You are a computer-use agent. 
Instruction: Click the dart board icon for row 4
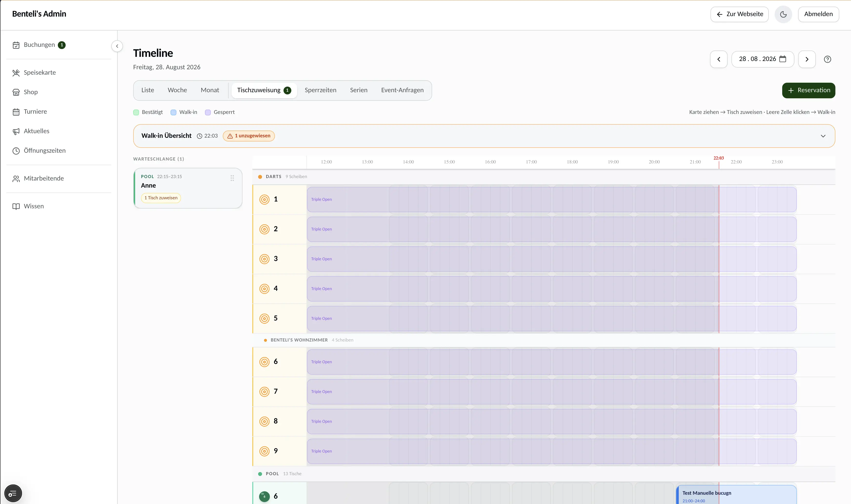(264, 289)
